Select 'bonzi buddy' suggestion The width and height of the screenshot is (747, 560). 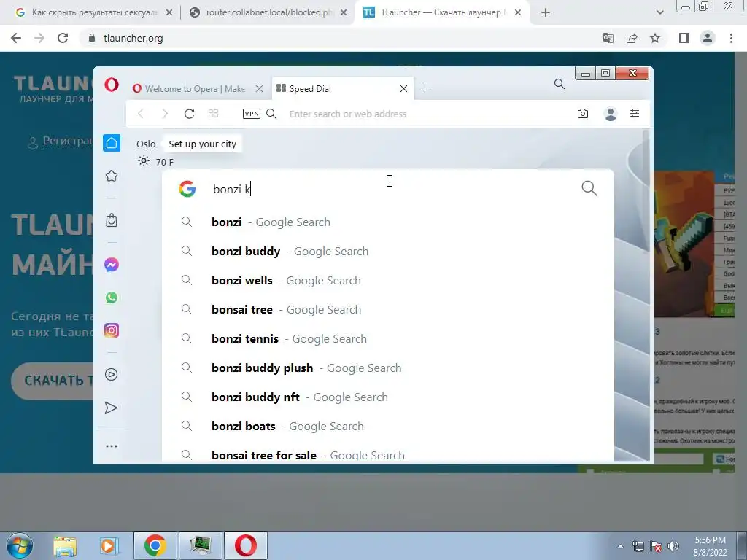pos(388,251)
